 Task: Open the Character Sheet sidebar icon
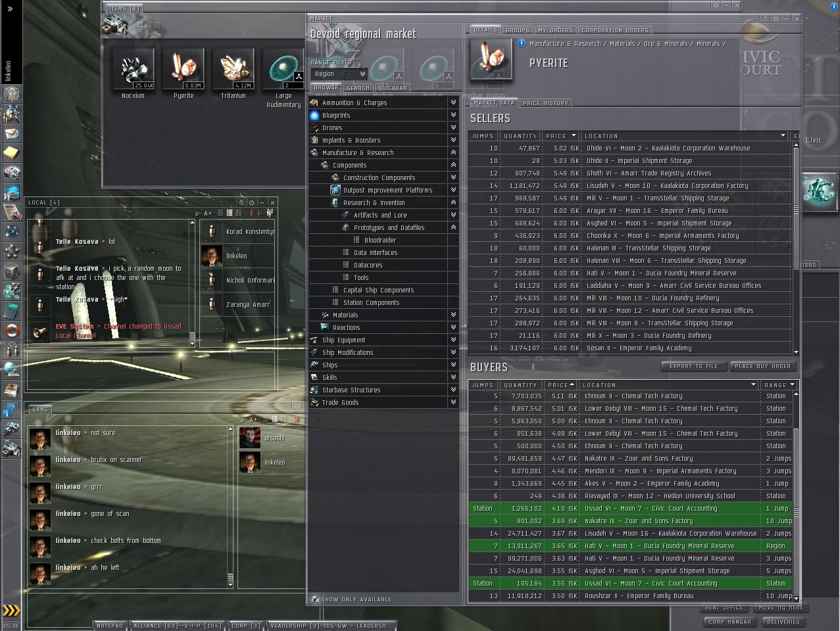[11, 94]
